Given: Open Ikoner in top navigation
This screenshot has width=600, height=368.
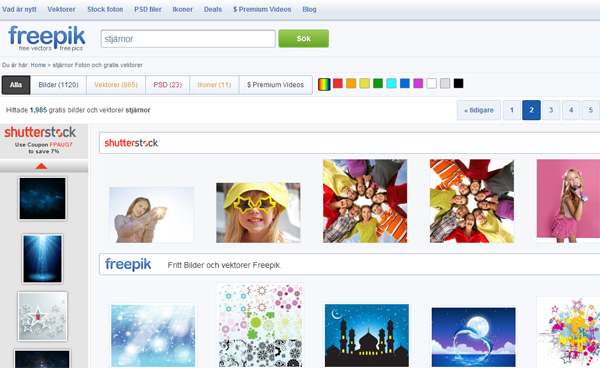Looking at the screenshot, I should (x=183, y=9).
